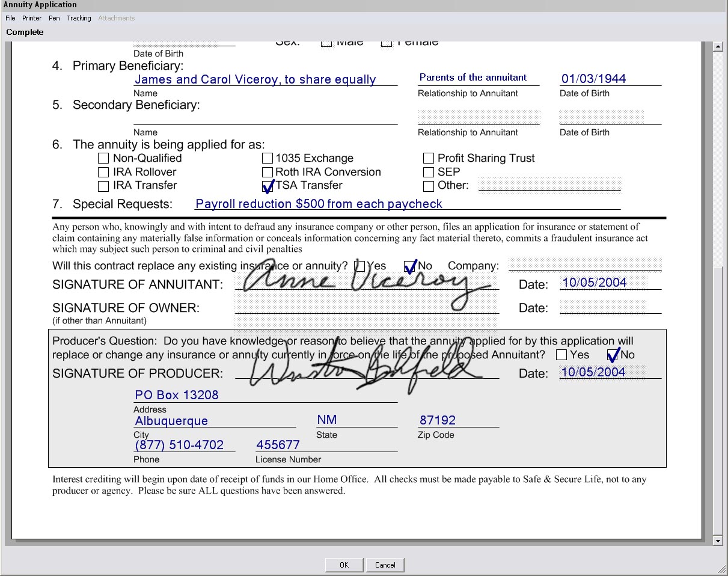Tick Yes for contract replacing existing insurance

(x=360, y=266)
